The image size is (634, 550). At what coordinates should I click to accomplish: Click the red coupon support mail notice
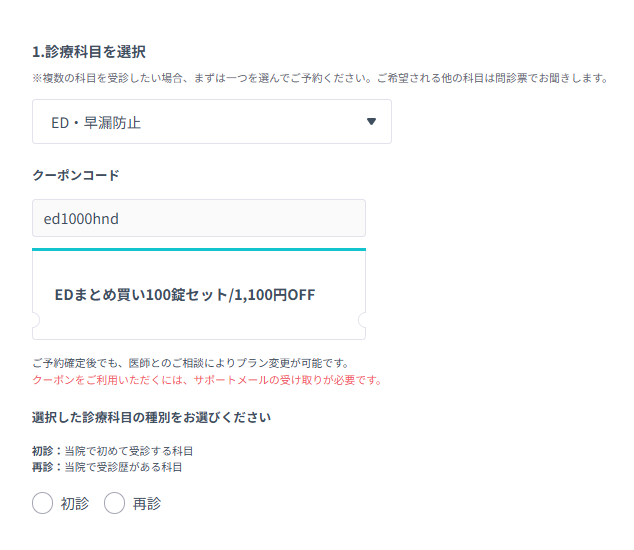click(x=207, y=380)
